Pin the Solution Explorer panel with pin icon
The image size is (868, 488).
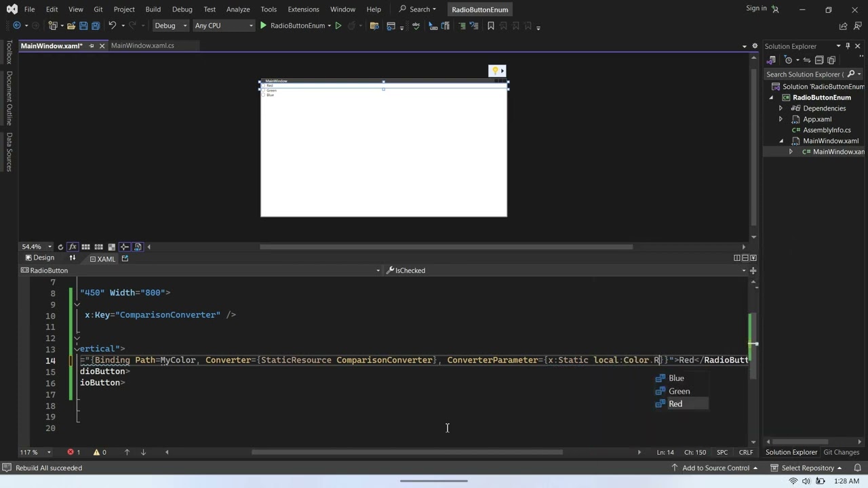tap(848, 46)
